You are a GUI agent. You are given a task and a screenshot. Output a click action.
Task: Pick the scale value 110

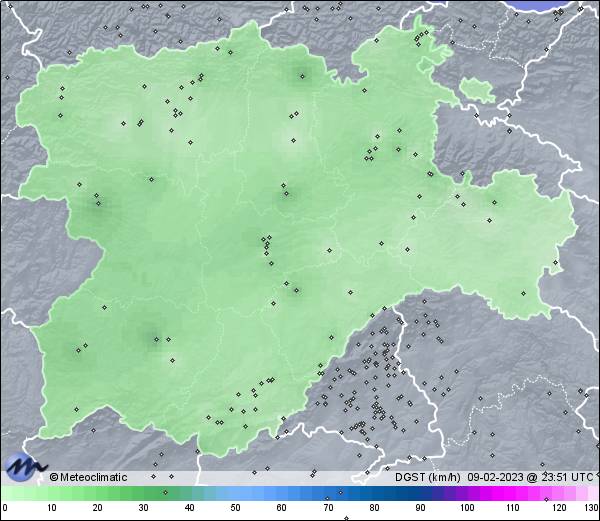click(x=513, y=508)
